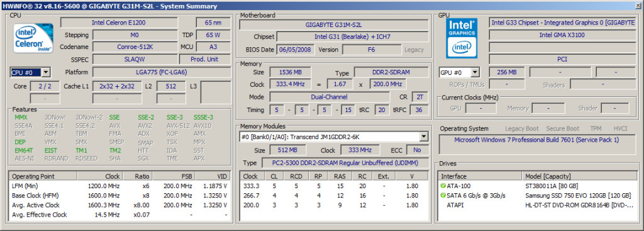This screenshot has height=231, width=644.
Task: Click green status icon beside SATA 6 Gb/s
Action: click(443, 195)
